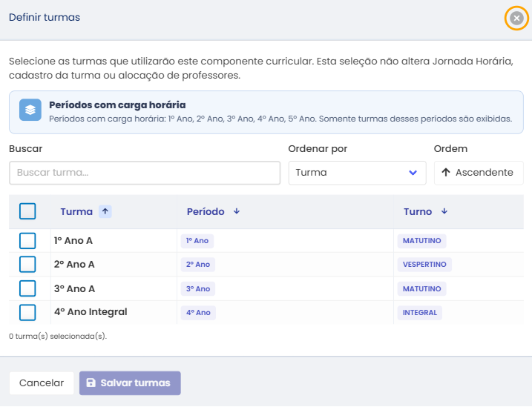Sort by the Turma column header
This screenshot has width=532, height=407.
(x=76, y=212)
